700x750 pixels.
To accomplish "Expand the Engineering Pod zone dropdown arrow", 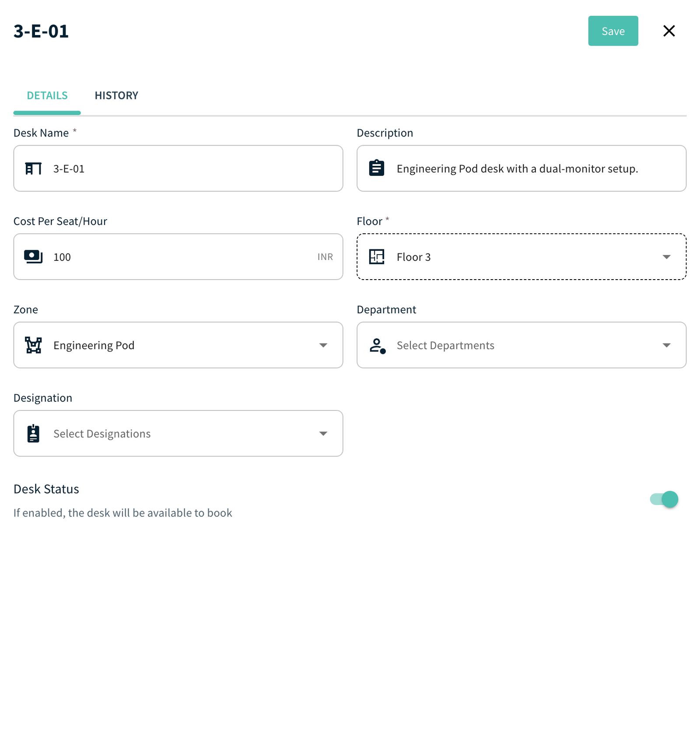I will (x=323, y=345).
